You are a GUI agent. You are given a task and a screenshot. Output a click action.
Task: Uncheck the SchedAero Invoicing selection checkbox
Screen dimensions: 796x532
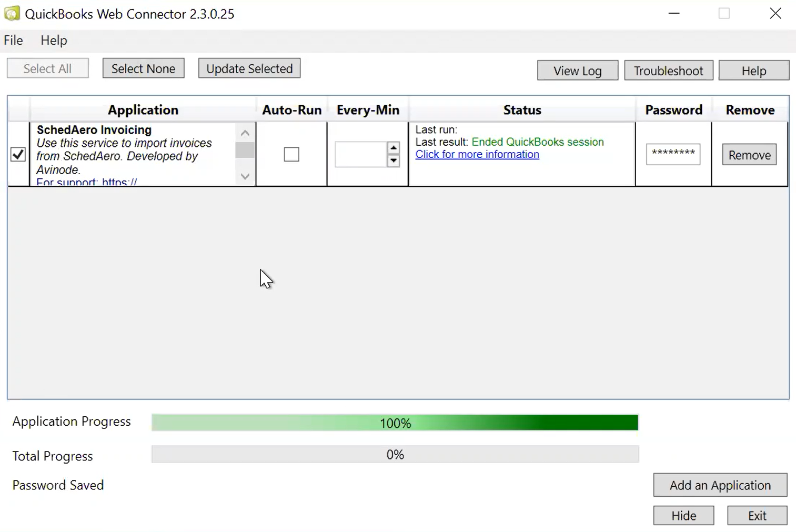coord(18,154)
